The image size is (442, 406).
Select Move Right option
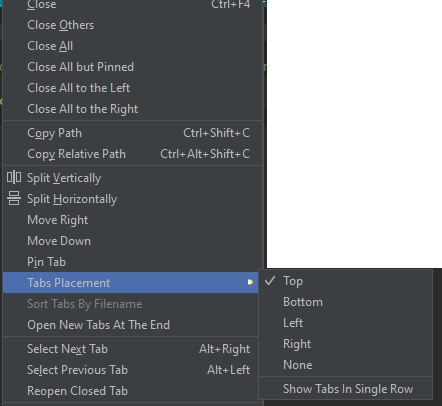click(133, 220)
